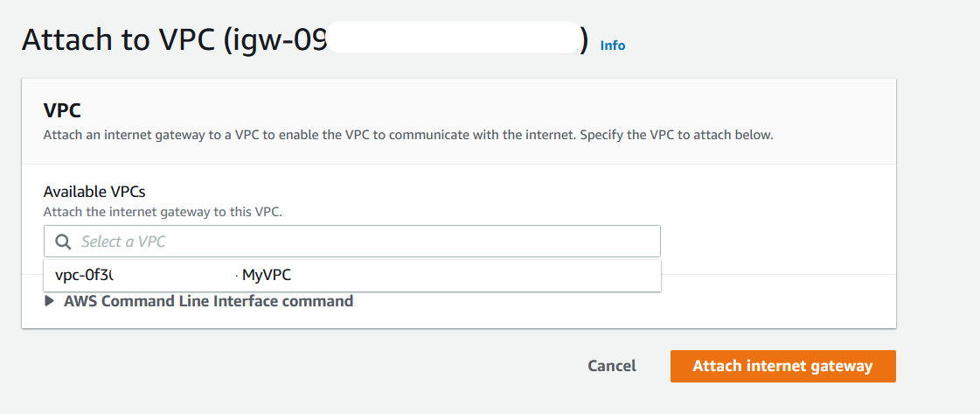Expand the AWS Command Line Interface triangle
The height and width of the screenshot is (414, 980).
coord(49,301)
